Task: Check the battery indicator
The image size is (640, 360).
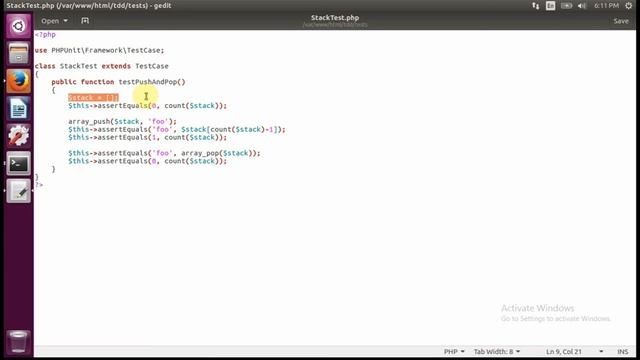Action: tap(566, 6)
